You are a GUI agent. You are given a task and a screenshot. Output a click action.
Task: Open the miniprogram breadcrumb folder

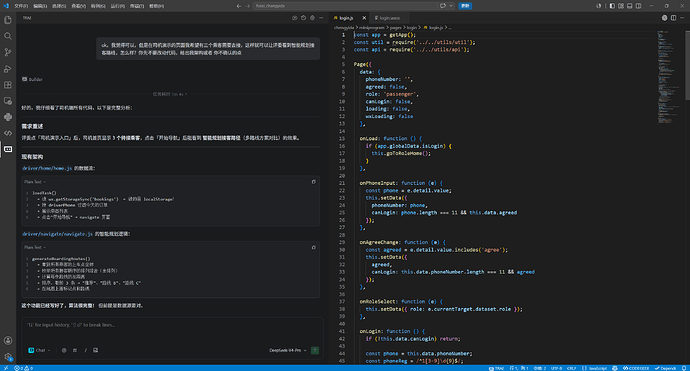[371, 27]
